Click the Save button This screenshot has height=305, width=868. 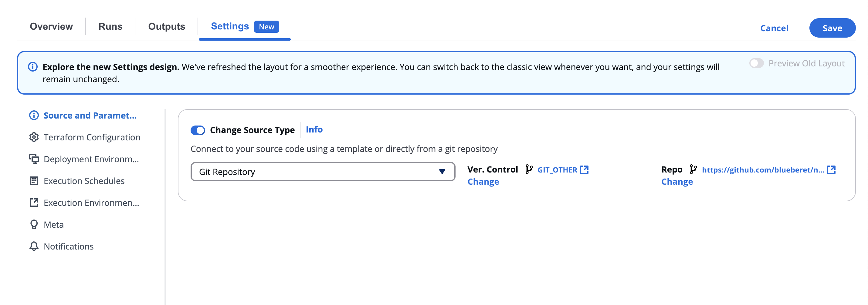(832, 28)
